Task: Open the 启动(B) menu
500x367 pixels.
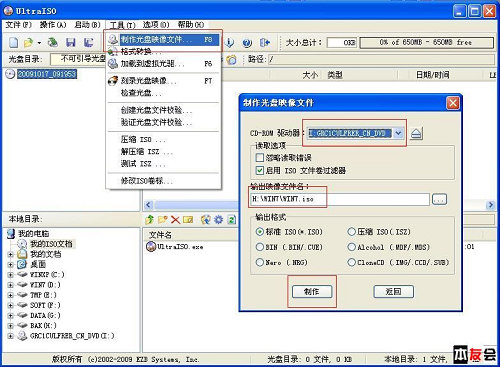Action: (x=87, y=25)
